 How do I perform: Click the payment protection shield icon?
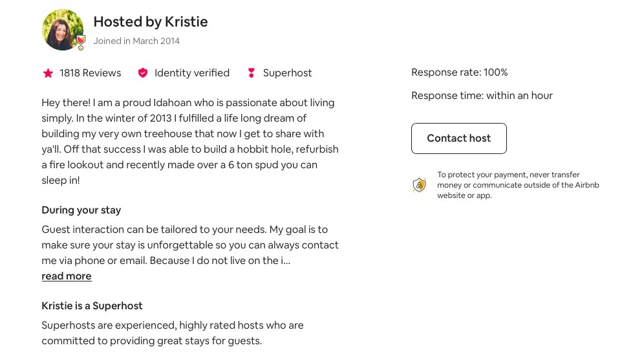point(420,185)
